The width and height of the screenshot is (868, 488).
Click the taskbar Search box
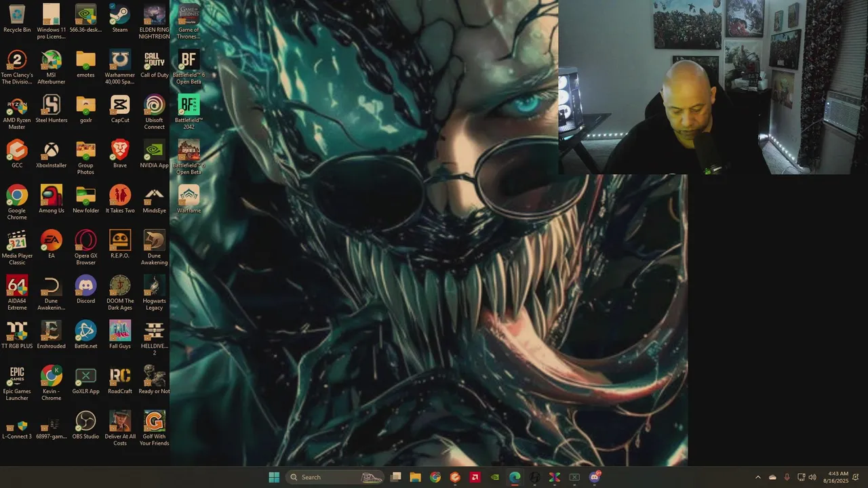[335, 477]
